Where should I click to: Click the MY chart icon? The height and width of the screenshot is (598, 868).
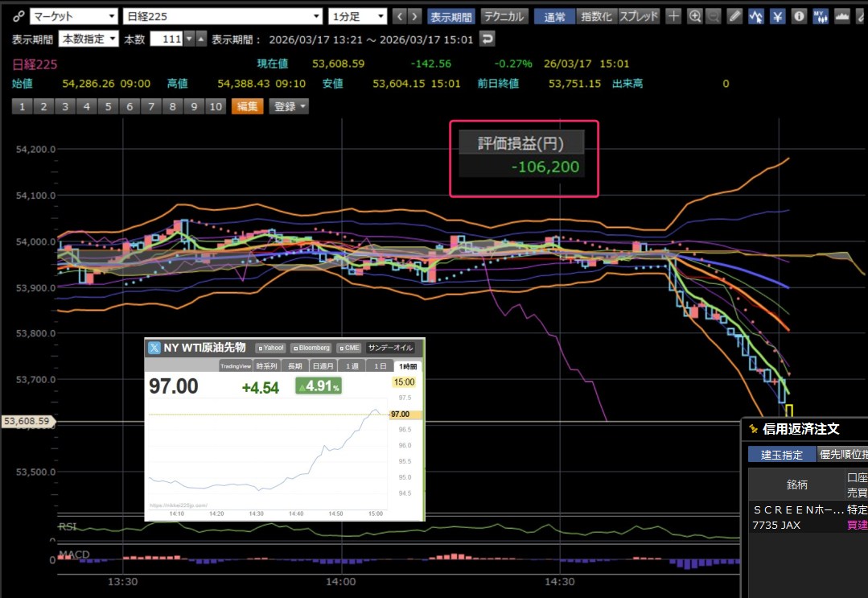tap(821, 16)
